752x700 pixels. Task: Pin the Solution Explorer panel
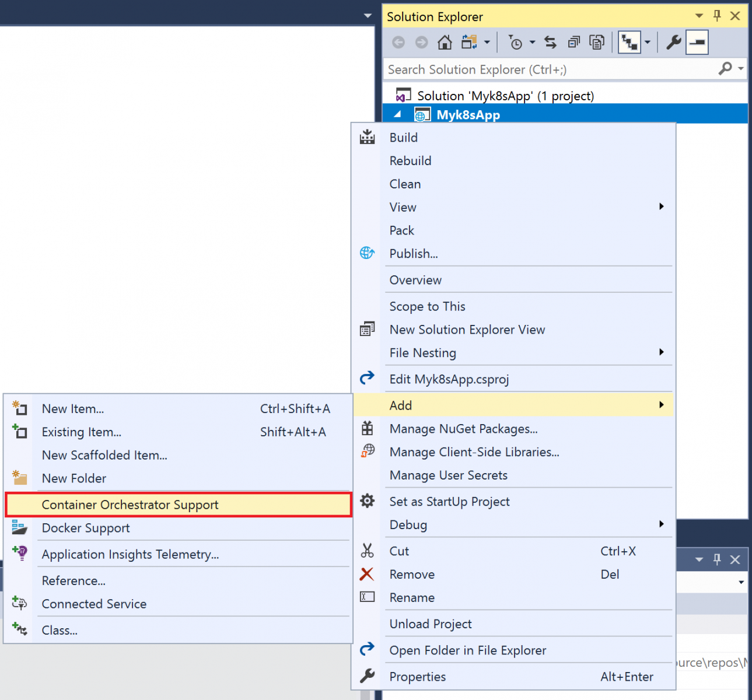pyautogui.click(x=717, y=16)
